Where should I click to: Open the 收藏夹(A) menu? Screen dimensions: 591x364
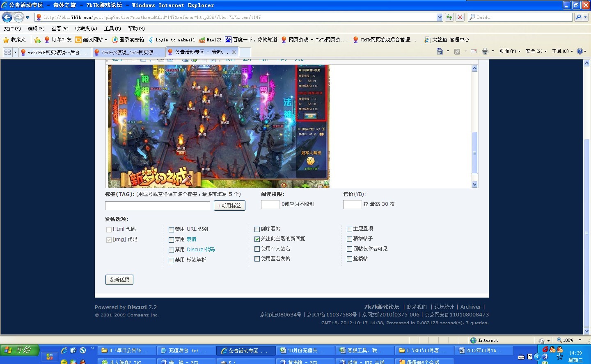click(86, 29)
